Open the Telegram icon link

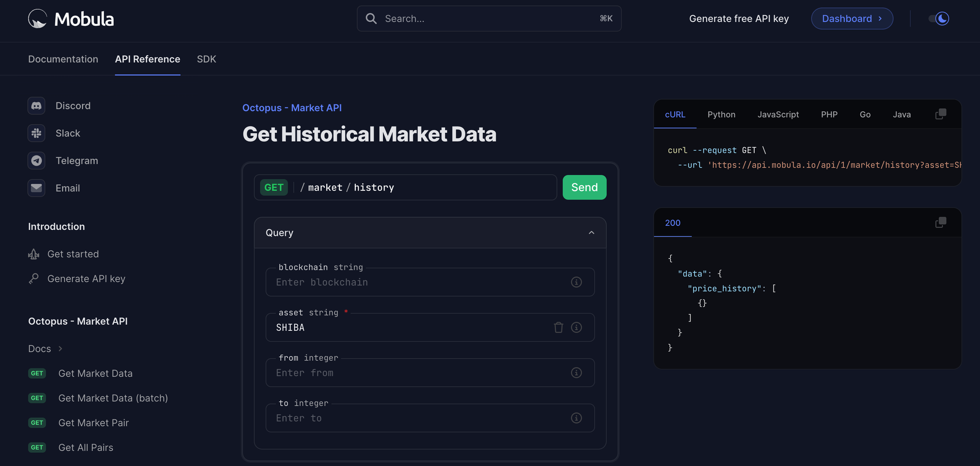pyautogui.click(x=37, y=161)
